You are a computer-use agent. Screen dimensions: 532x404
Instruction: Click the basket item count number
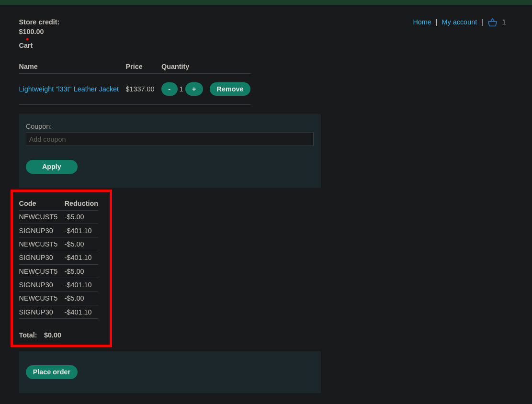(504, 22)
